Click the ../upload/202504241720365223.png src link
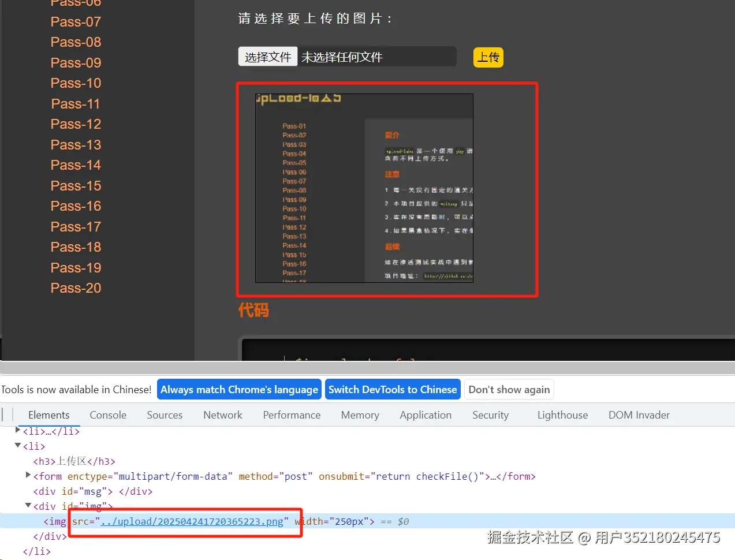 [192, 521]
